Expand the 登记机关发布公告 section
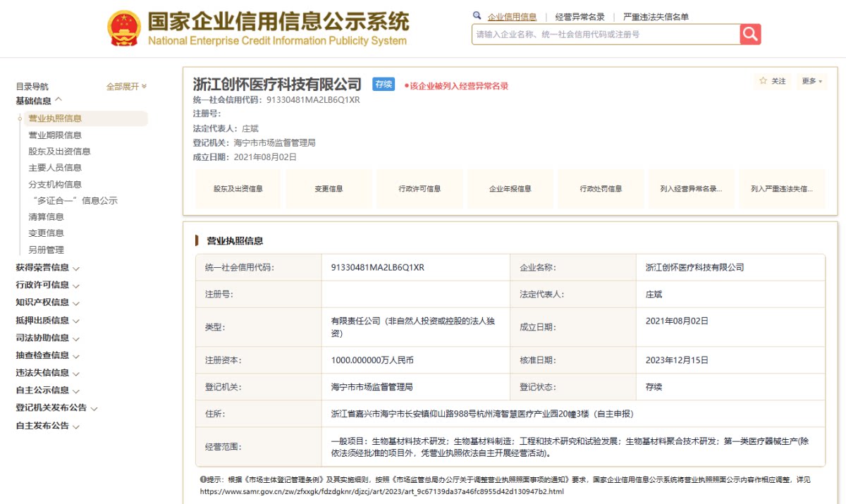The width and height of the screenshot is (846, 504). (56, 408)
